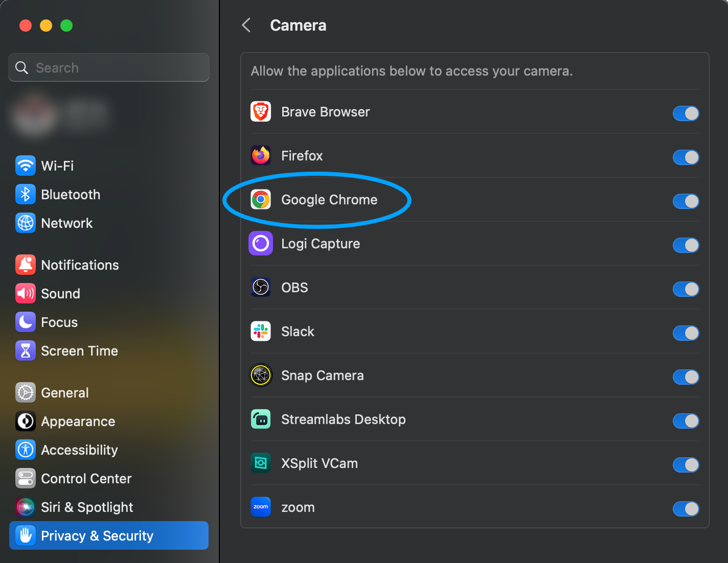Click the Appearance icon

26,421
